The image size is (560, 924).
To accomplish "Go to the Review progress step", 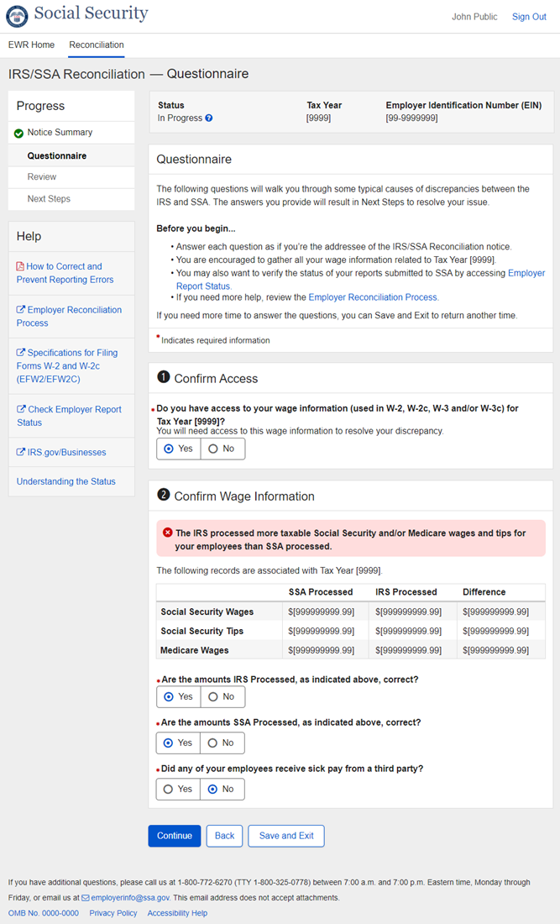I will 42,177.
